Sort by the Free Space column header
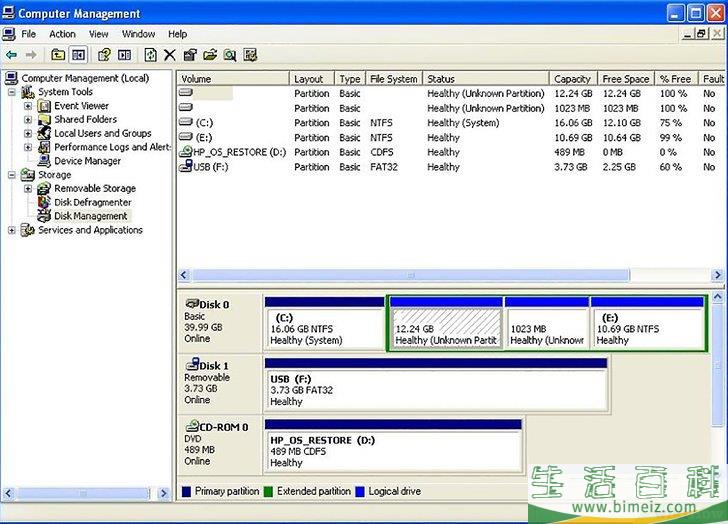Image resolution: width=728 pixels, height=524 pixels. pos(626,79)
